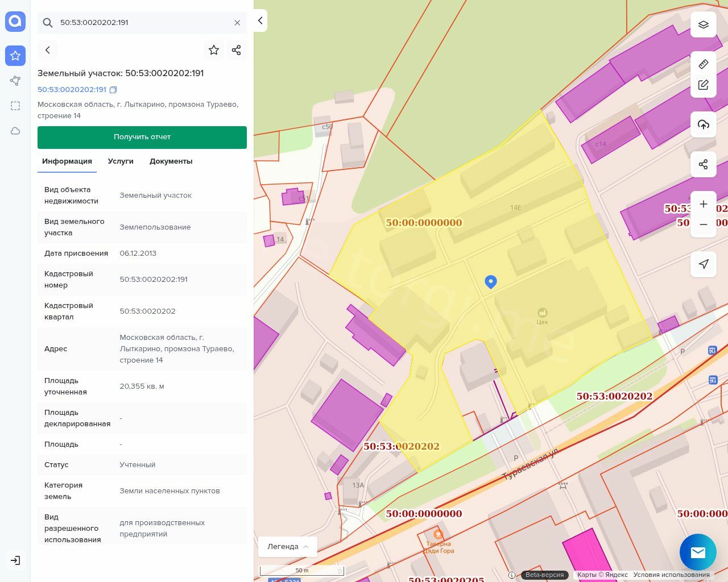
Task: Switch to the Услуги tab
Action: [121, 161]
